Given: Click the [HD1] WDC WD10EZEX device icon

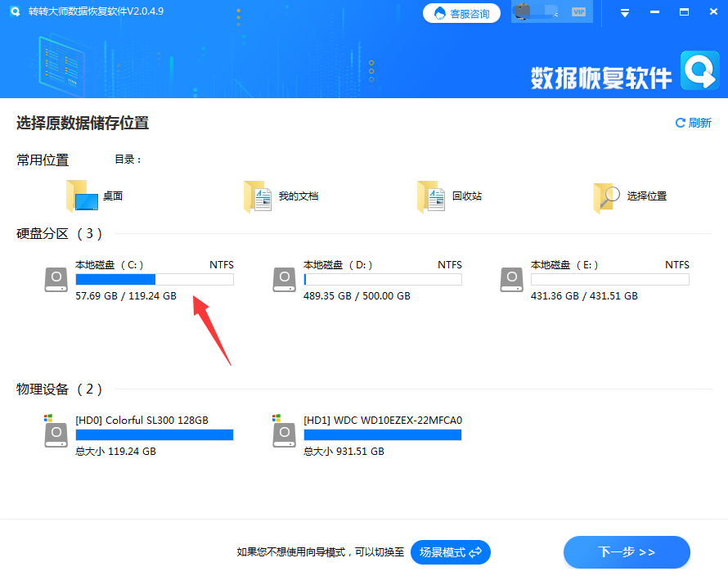Looking at the screenshot, I should 284,434.
